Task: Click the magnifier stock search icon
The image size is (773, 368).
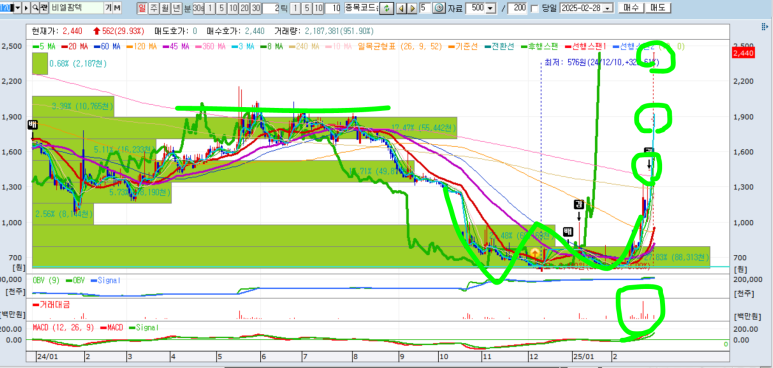Action: coord(36,8)
